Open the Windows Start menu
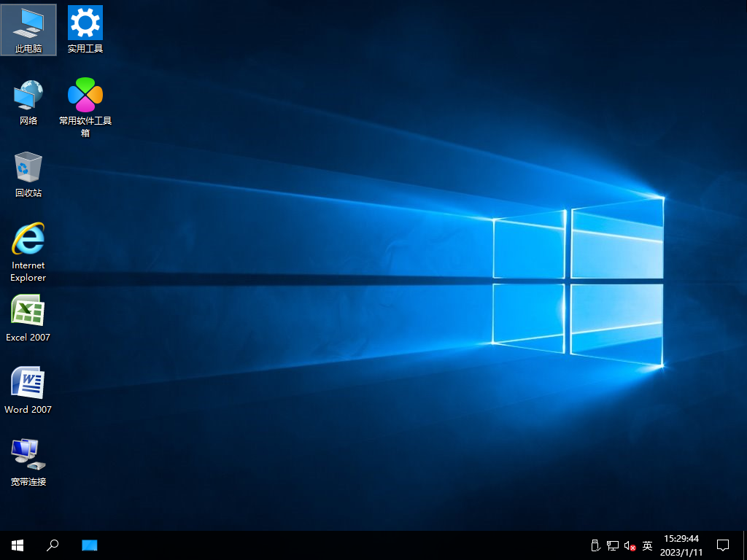The image size is (747, 560). pyautogui.click(x=18, y=545)
